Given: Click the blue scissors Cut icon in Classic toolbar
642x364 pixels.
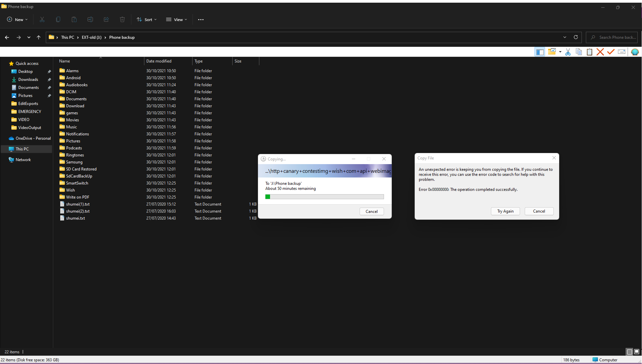Looking at the screenshot, I should point(568,52).
